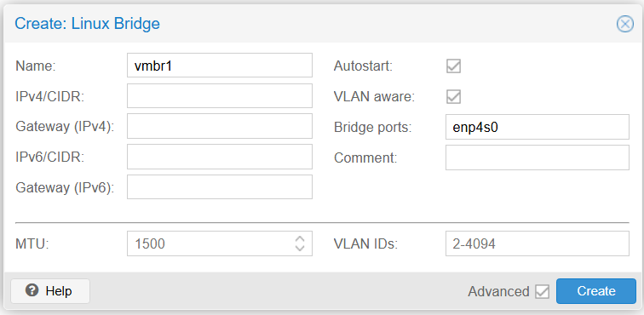The height and width of the screenshot is (315, 644).
Task: Click the Advanced label text
Action: click(x=498, y=292)
